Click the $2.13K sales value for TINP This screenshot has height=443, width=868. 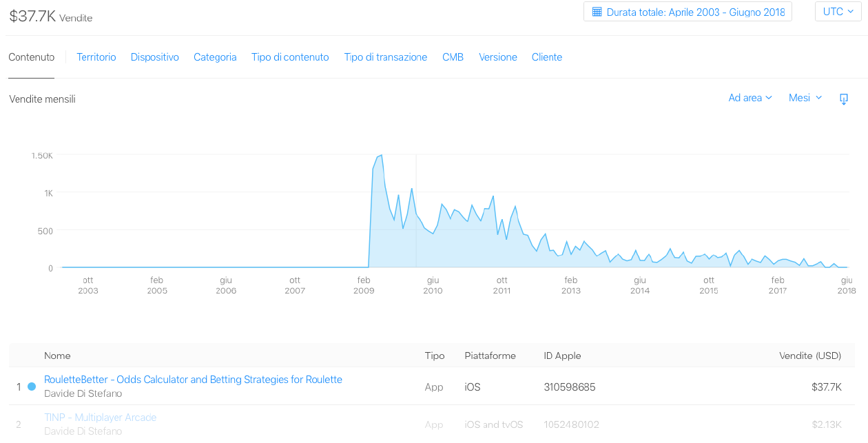(827, 424)
